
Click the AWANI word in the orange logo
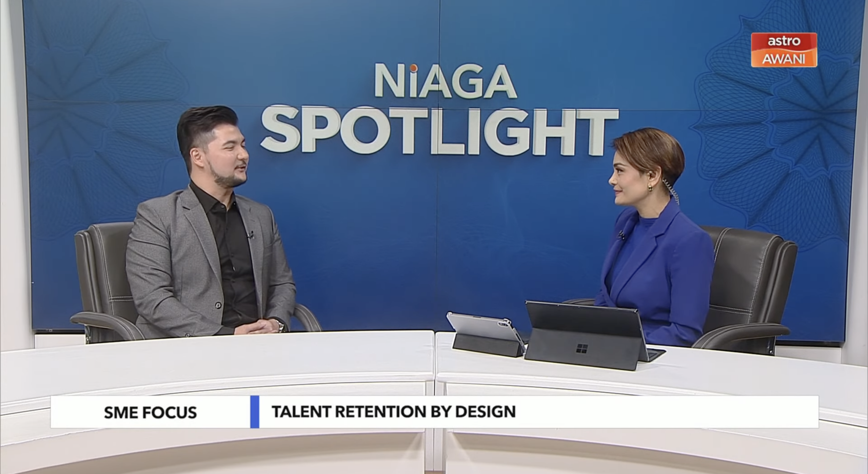tap(784, 59)
